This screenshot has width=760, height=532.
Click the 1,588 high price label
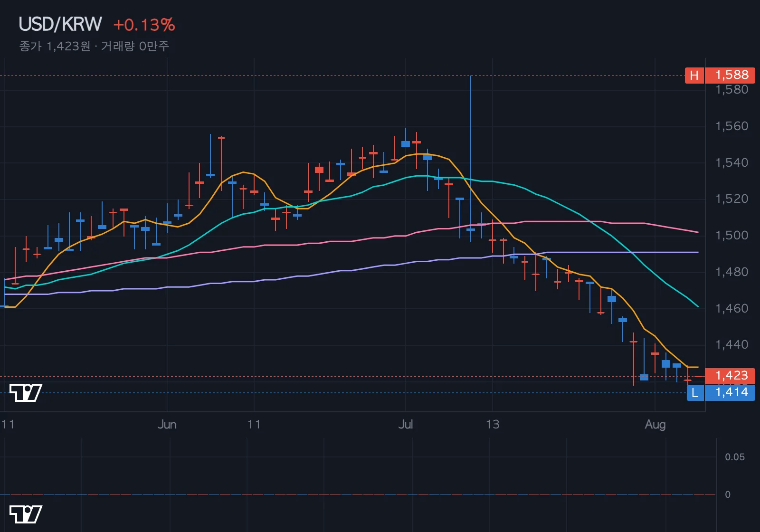(x=730, y=75)
